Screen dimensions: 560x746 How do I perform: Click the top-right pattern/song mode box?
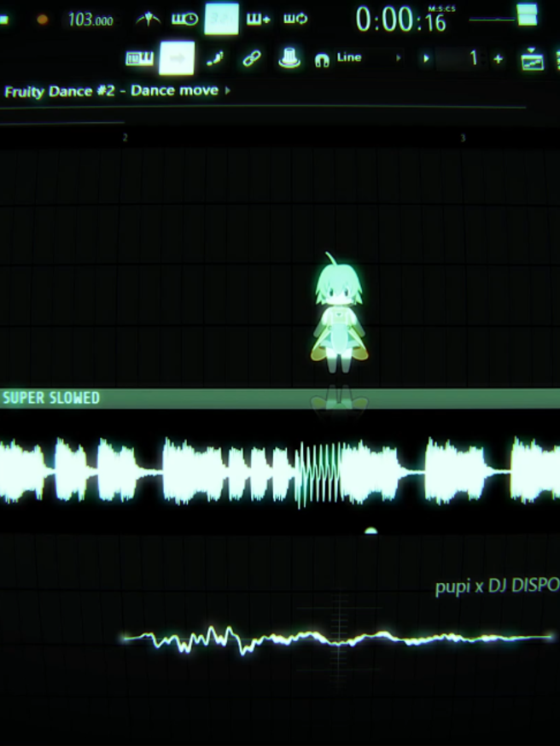coord(527,15)
